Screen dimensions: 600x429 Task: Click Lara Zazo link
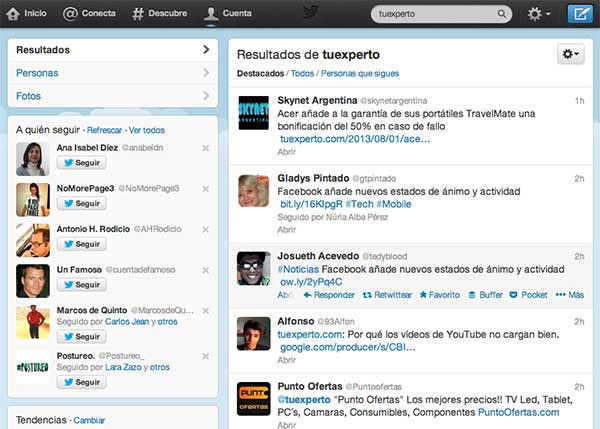point(123,367)
